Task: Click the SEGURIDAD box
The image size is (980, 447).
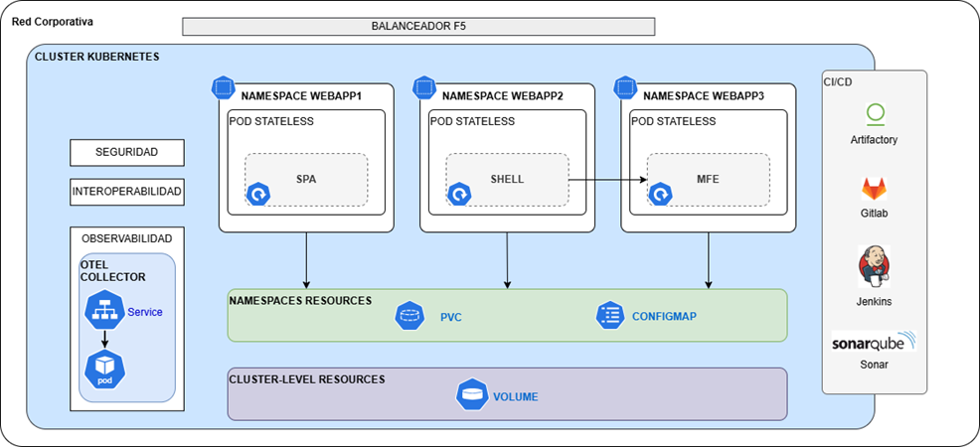Action: click(127, 153)
